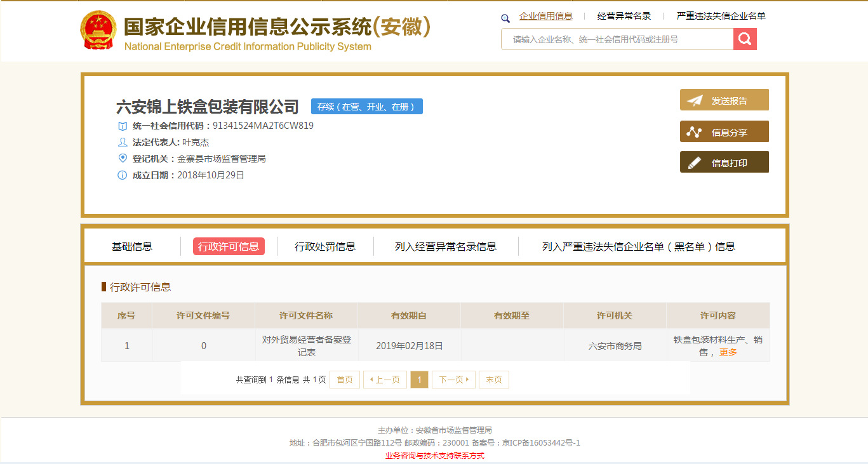Click the footer text 主办单位：安徽省市场监督管理局
Screen dimensions: 868x464
click(x=435, y=430)
